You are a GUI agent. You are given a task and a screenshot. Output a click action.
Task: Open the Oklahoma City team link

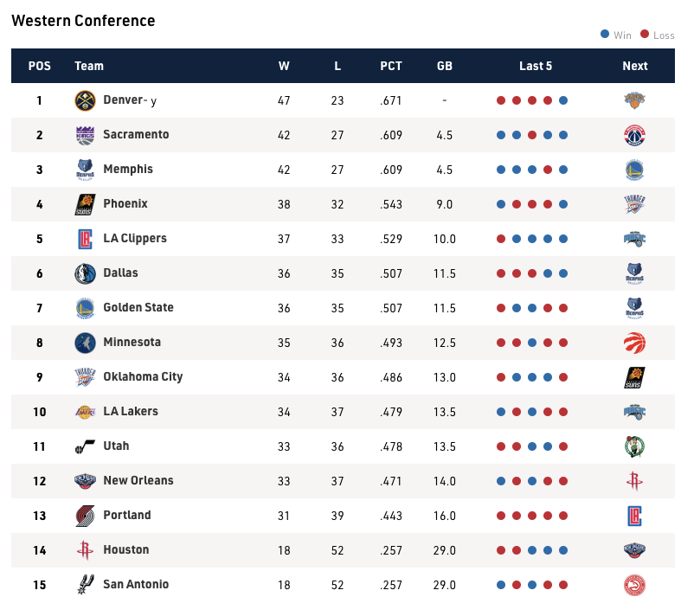tap(143, 377)
